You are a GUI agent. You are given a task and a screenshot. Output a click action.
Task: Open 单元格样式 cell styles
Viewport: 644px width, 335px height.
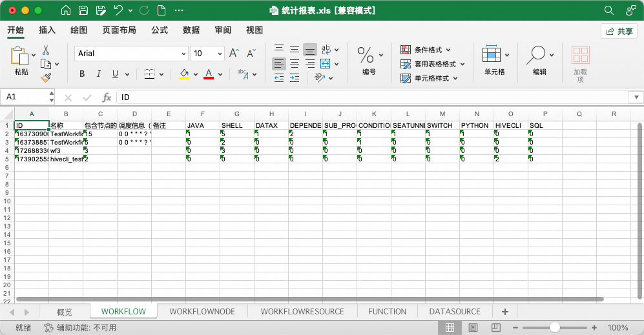pyautogui.click(x=429, y=78)
